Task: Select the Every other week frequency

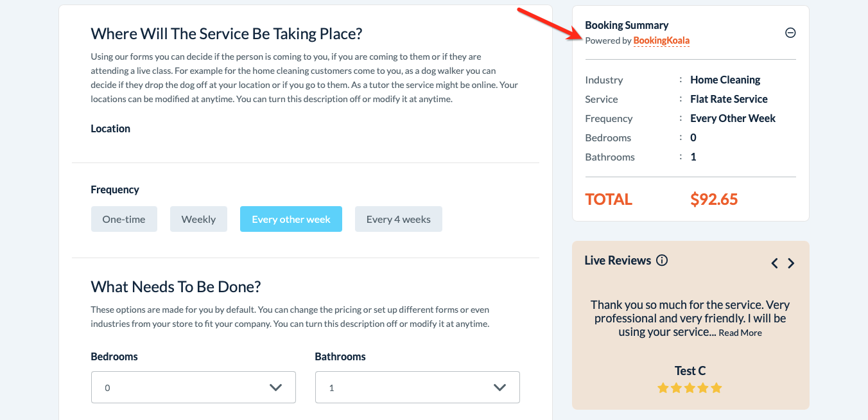Action: (291, 219)
